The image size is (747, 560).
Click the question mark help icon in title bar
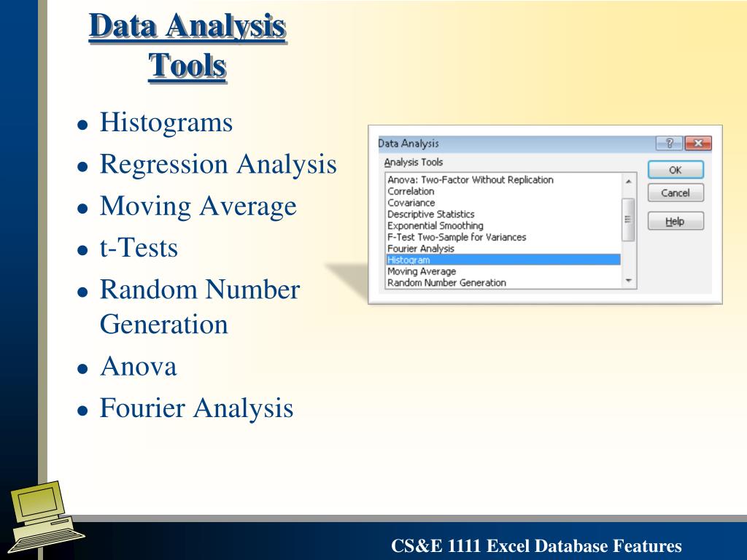tap(670, 143)
